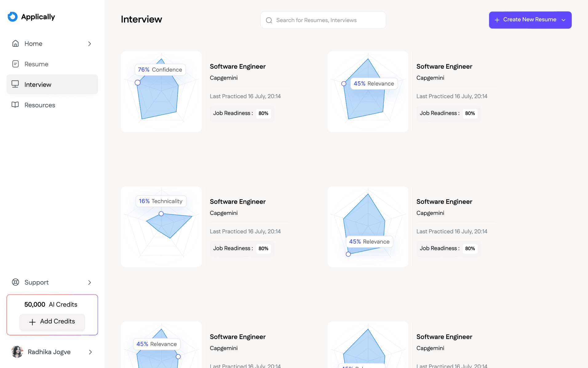Screen dimensions: 588x368
Task: Expand the Home menu chevron
Action: coord(90,44)
